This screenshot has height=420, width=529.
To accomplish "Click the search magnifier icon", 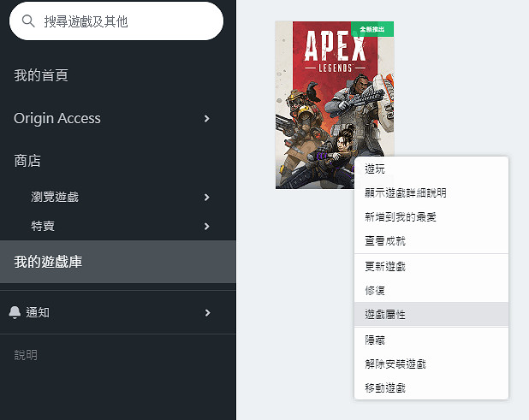I will 28,21.
